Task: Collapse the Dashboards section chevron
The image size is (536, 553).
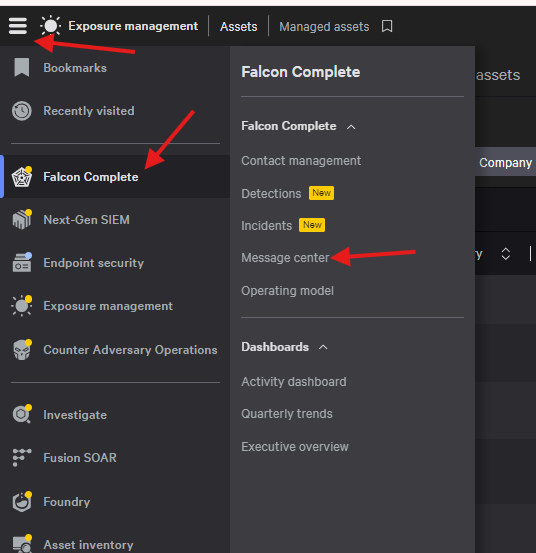Action: [x=323, y=347]
